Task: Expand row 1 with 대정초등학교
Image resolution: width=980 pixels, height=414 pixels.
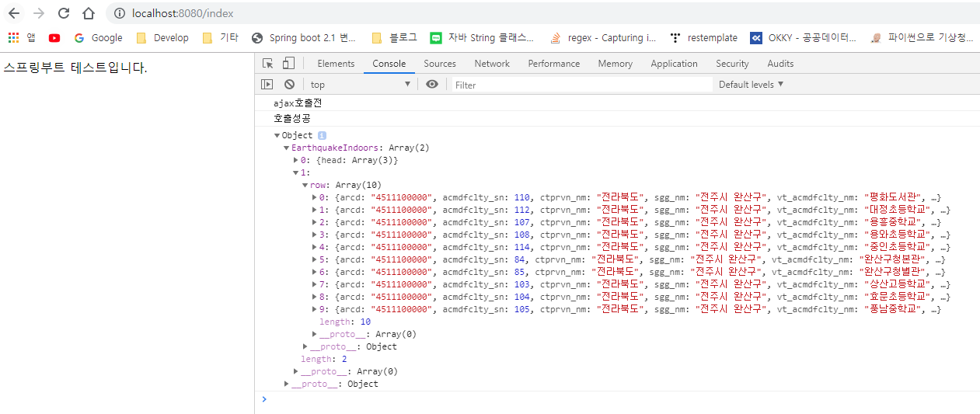Action: [314, 210]
